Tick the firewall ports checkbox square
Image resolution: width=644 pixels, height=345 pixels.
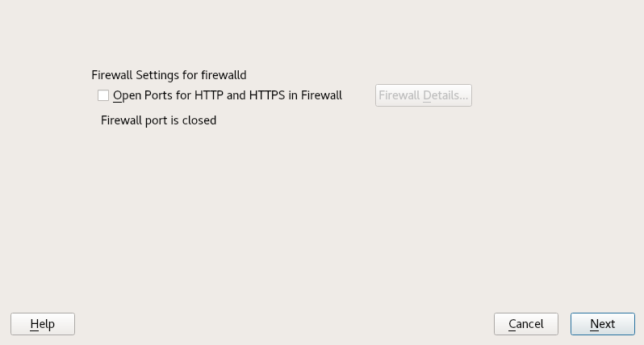click(x=103, y=95)
